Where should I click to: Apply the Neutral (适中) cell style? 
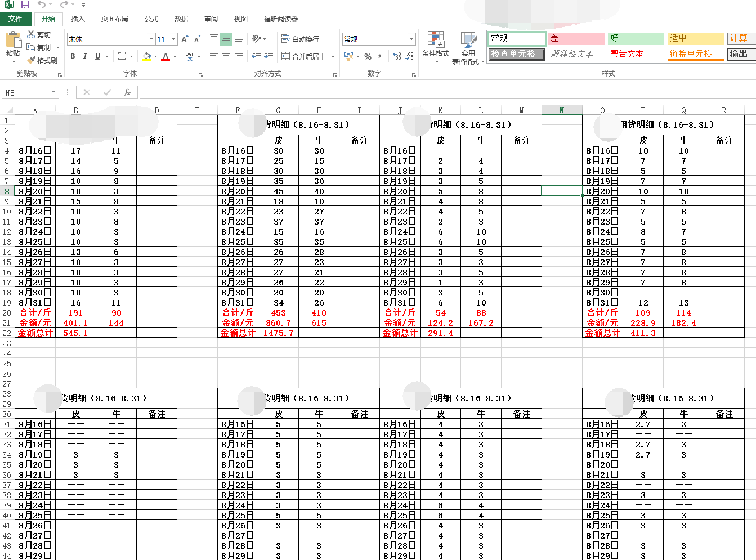coord(696,38)
